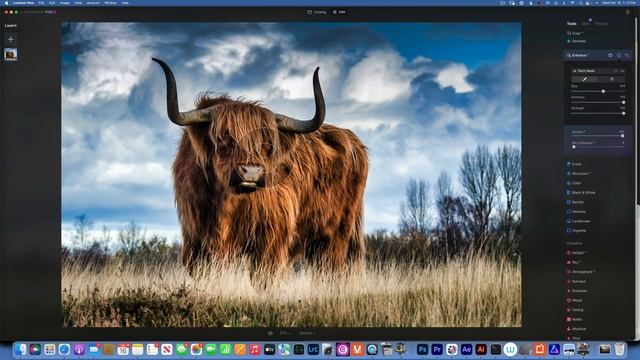Select the erase brush mask mode
Image resolution: width=640 pixels, height=360 pixels.
click(611, 79)
